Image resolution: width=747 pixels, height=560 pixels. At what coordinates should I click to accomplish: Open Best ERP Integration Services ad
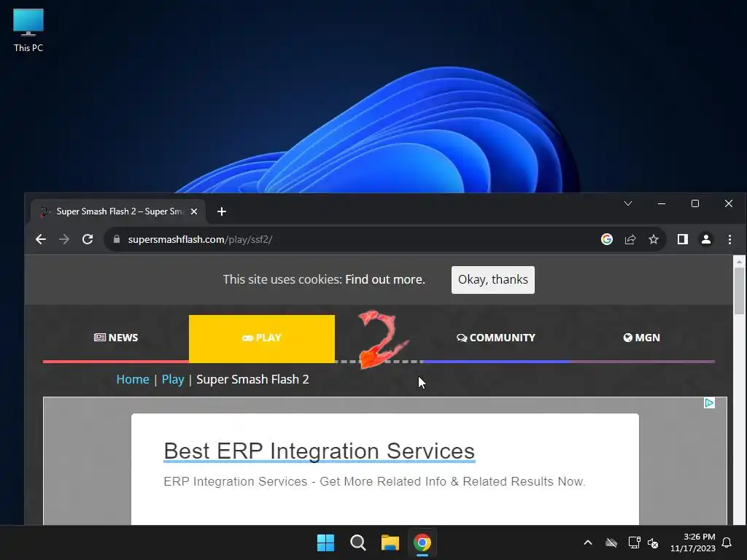click(x=320, y=451)
